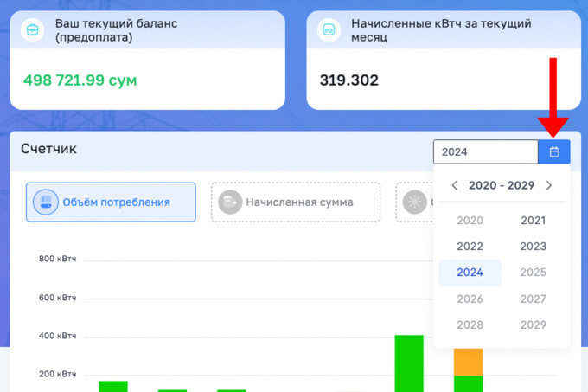Select year 2027 in picker

(533, 299)
